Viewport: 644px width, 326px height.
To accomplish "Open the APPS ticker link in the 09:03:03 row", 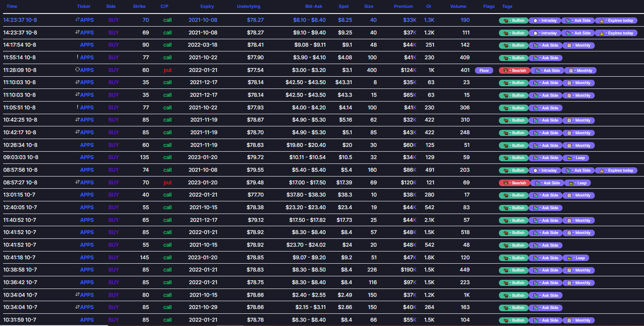I will [87, 157].
